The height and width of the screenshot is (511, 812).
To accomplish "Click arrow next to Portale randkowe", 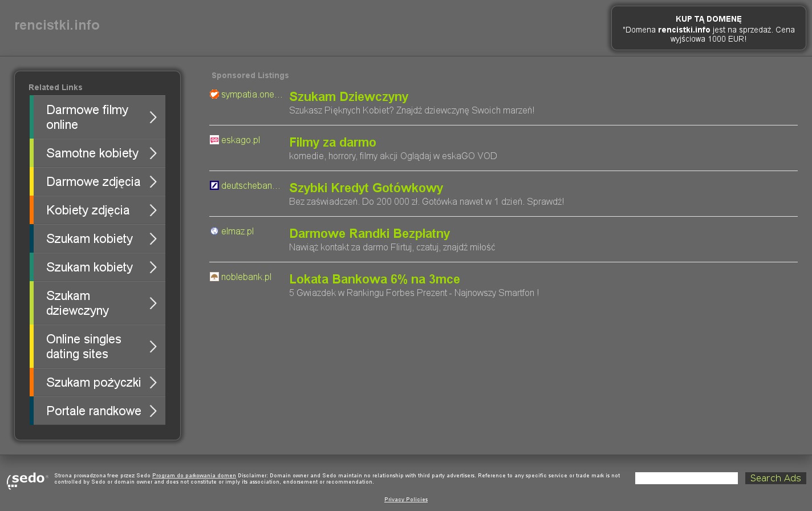I will coord(153,411).
